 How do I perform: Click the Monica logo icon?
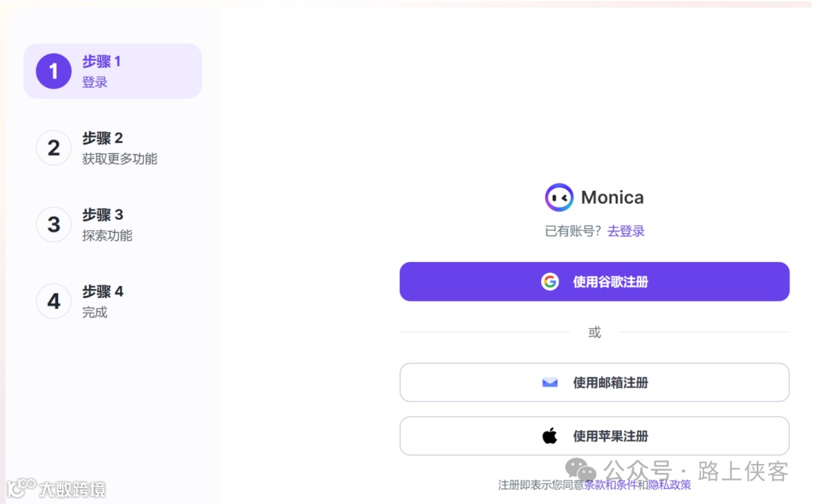click(x=558, y=198)
